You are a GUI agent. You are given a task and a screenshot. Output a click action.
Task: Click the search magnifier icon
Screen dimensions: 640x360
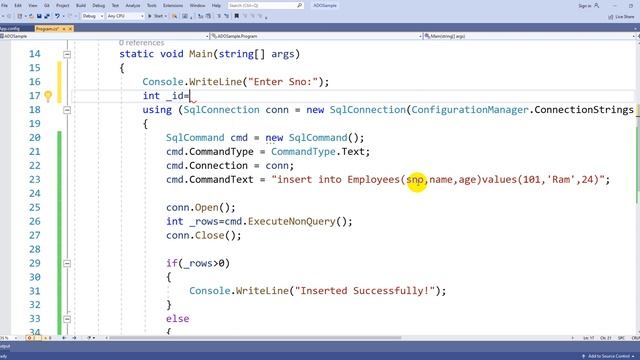tap(299, 5)
